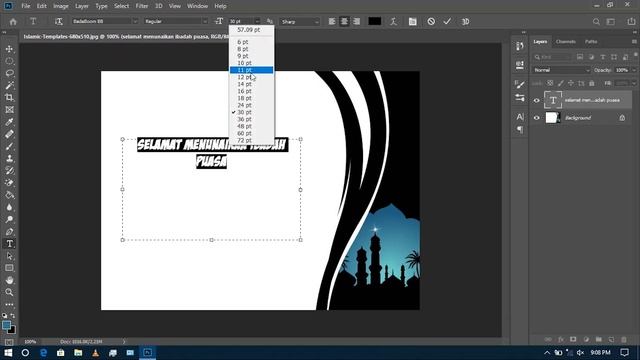Select the Magic Wand tool
This screenshot has width=640, height=360.
[9, 85]
